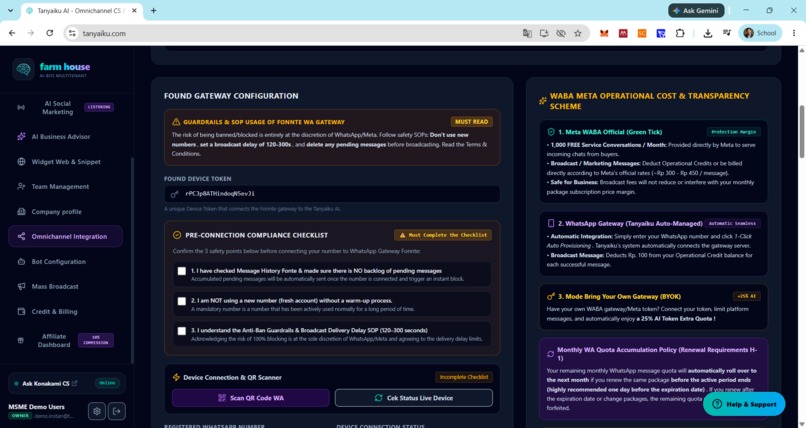Viewport: 806px width, 428px height.
Task: Go to Widget Web & Snippet
Action: (65, 162)
